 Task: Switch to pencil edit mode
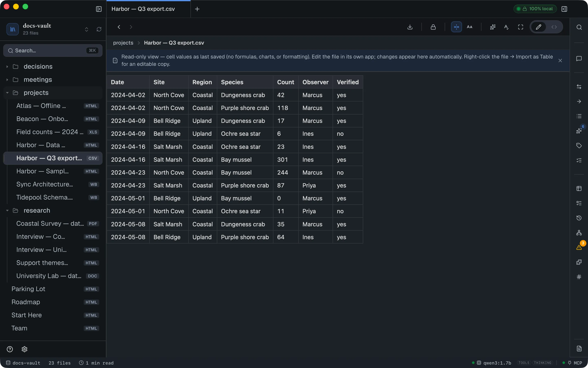[538, 27]
